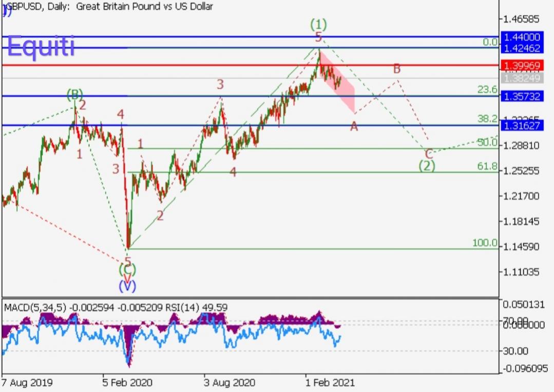Select the 23.6 Fibonacci level label
This screenshot has height=392, width=554.
487,90
